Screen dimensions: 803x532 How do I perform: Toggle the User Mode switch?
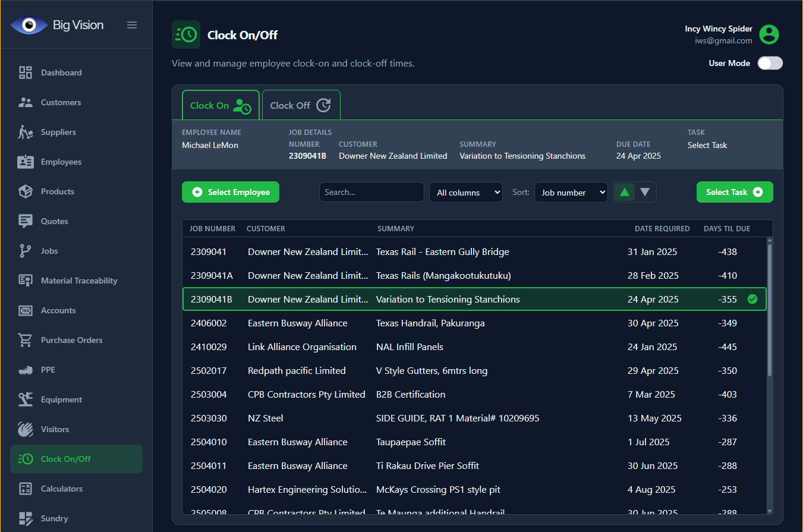(770, 64)
